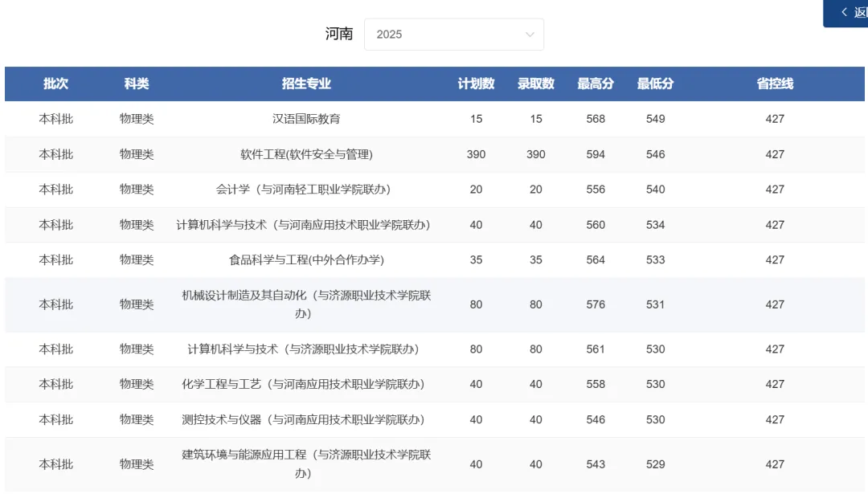The height and width of the screenshot is (494, 868).
Task: Click lowest score 549 for 汉语国际教育
Action: [x=656, y=119]
